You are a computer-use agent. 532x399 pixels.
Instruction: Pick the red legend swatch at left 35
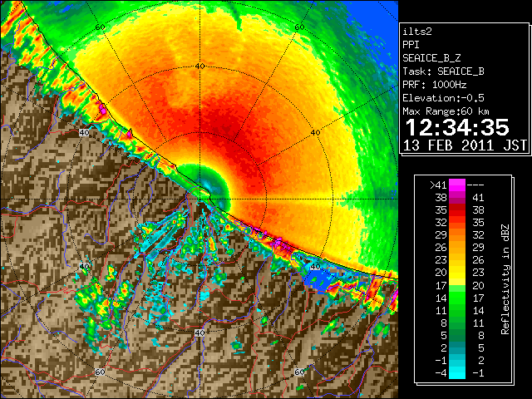point(456,210)
